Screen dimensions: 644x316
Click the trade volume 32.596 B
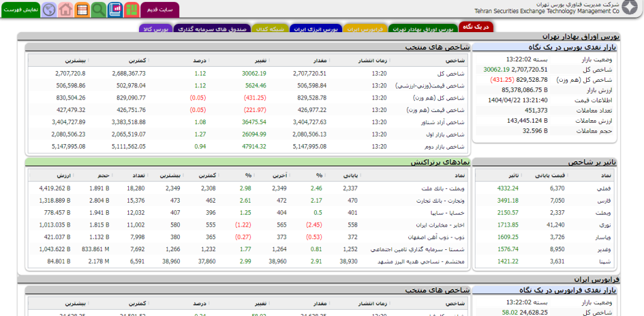(x=535, y=131)
